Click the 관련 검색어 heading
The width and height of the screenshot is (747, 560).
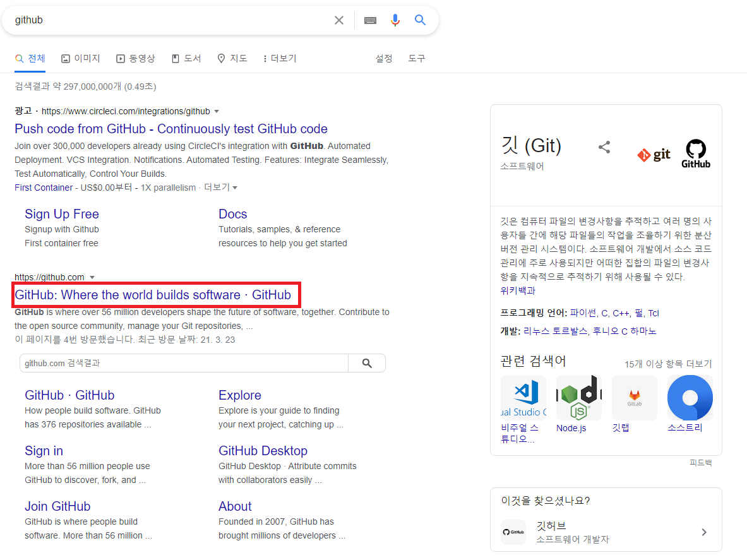tap(533, 361)
